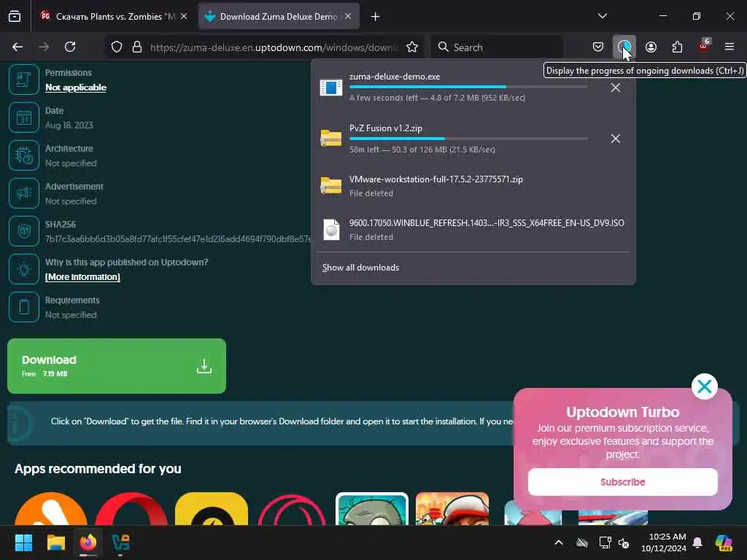Close the Zuma Deluxe Demo tab
Viewport: 747px width, 560px height.
348,16
